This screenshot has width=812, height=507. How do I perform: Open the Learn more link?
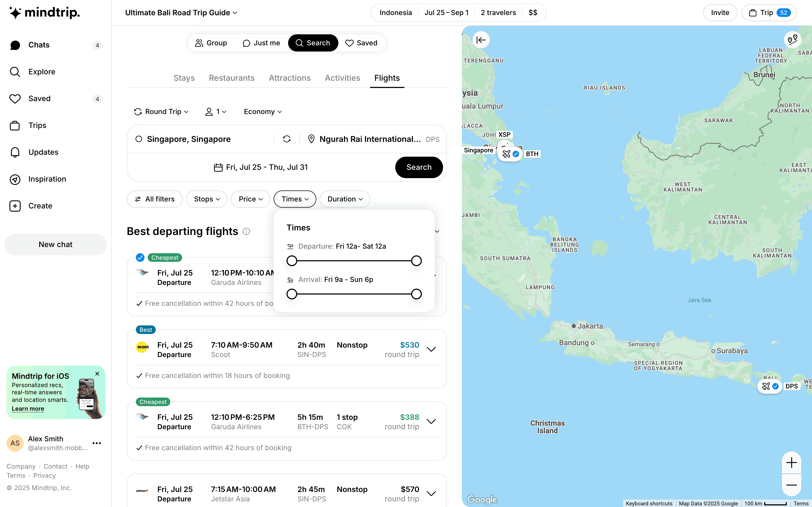coord(28,409)
